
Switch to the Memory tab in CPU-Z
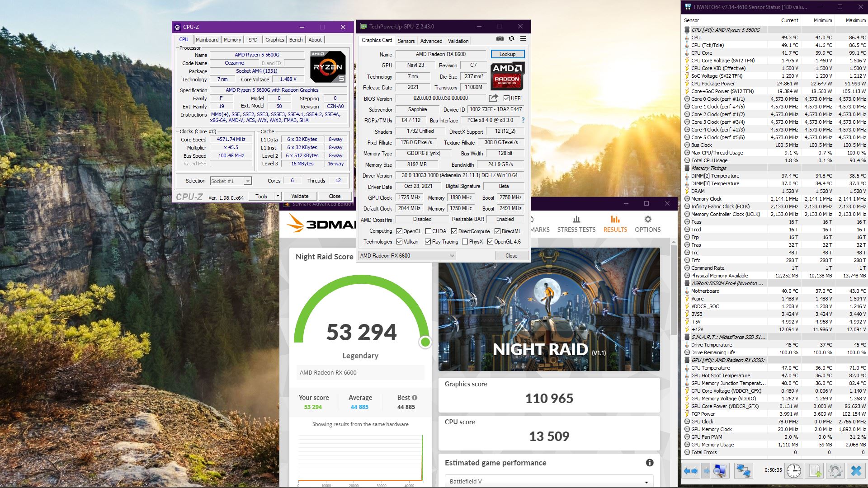coord(232,40)
